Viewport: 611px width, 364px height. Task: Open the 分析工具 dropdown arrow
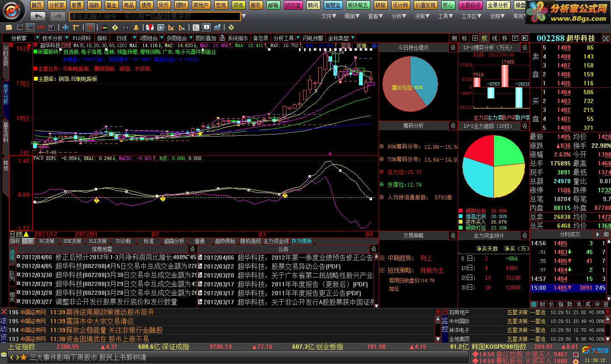pos(298,38)
